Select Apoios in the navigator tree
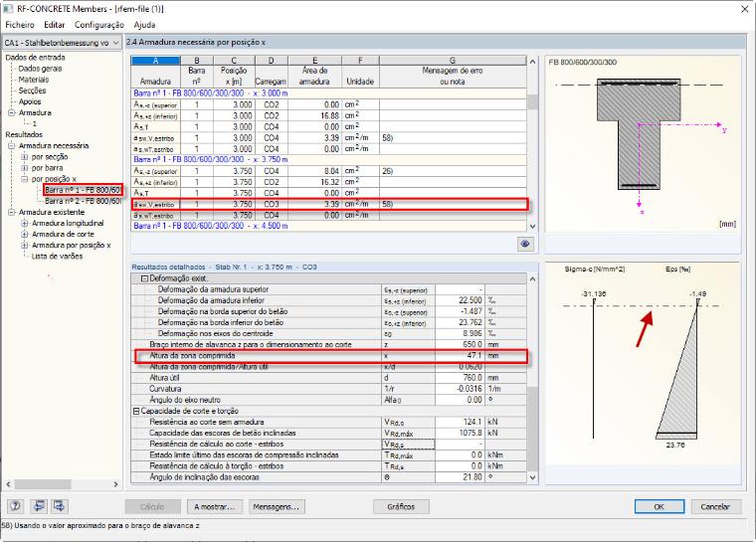Image resolution: width=756 pixels, height=542 pixels. 30,101
